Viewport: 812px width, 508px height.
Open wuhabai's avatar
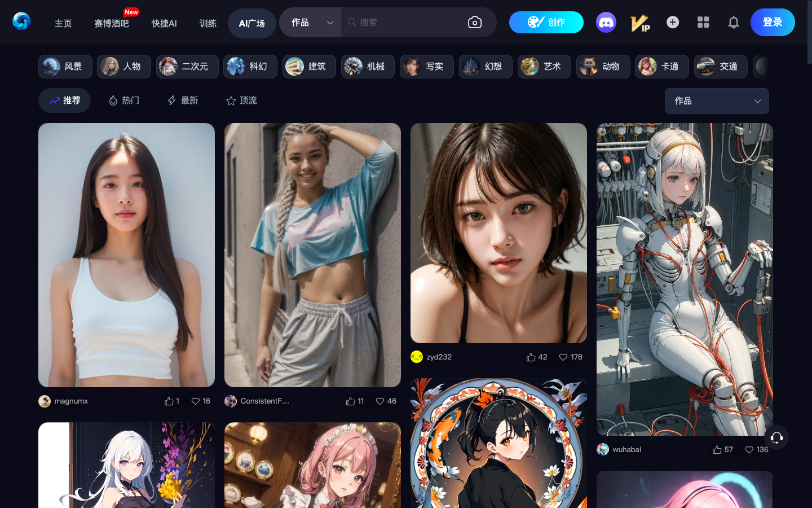(x=603, y=449)
